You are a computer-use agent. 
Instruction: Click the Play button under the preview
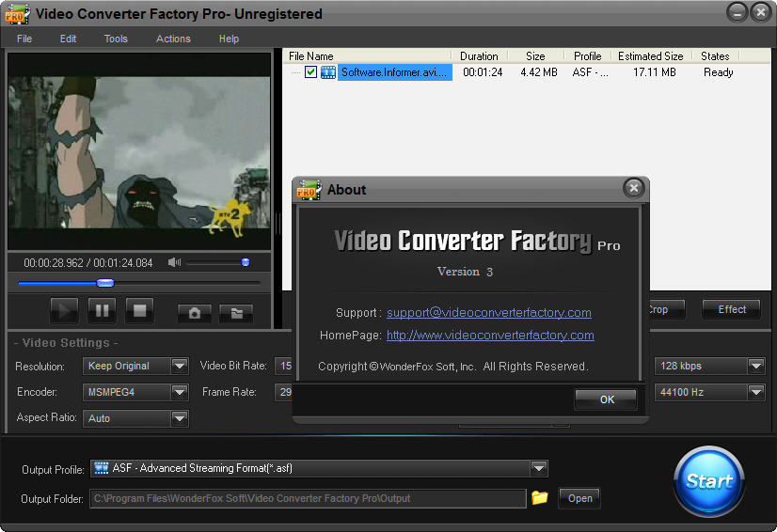[x=64, y=310]
